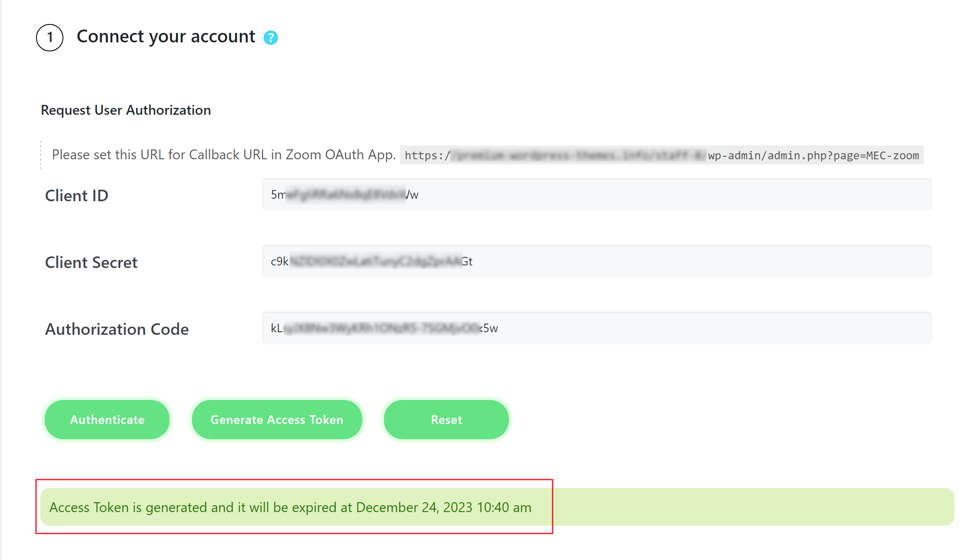This screenshot has width=975, height=560.
Task: Click the '10:40 am' expiry time
Action: pos(504,507)
